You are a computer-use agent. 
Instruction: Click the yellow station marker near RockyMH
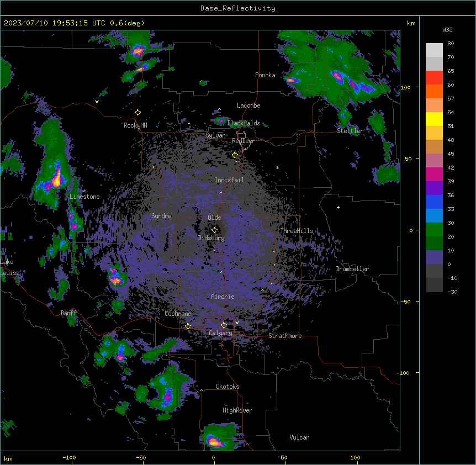138,113
